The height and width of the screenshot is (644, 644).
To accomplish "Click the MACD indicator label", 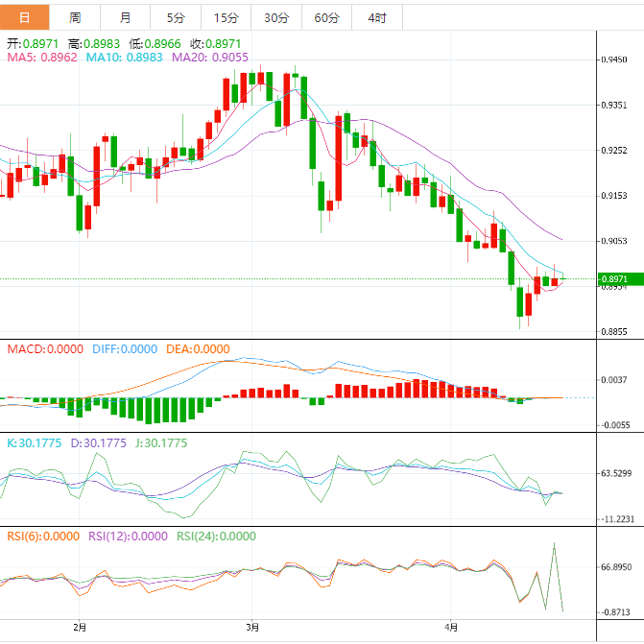I will point(45,349).
